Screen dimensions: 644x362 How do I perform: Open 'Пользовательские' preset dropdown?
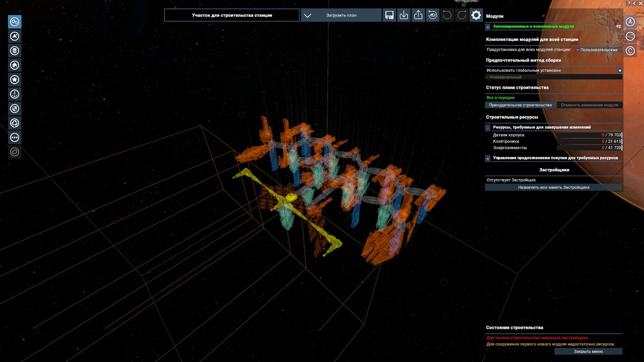pos(598,50)
